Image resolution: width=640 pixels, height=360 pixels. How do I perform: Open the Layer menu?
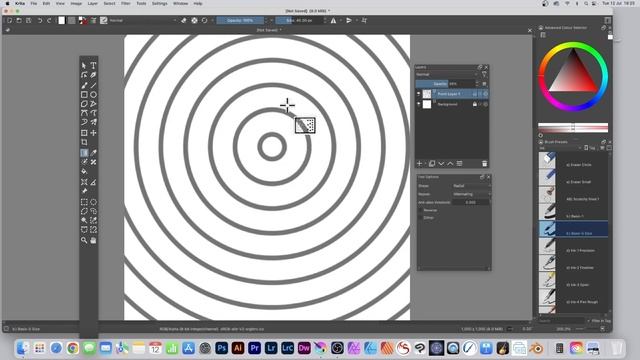[93, 3]
